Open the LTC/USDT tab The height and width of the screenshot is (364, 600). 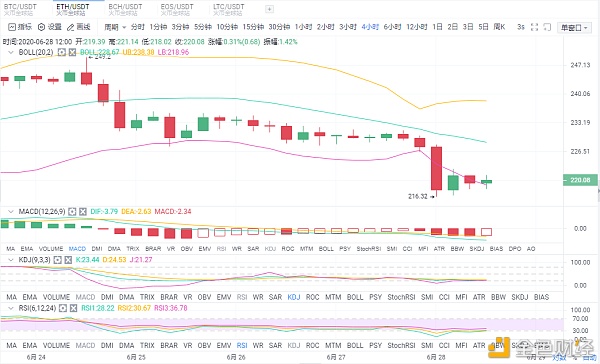pos(228,9)
